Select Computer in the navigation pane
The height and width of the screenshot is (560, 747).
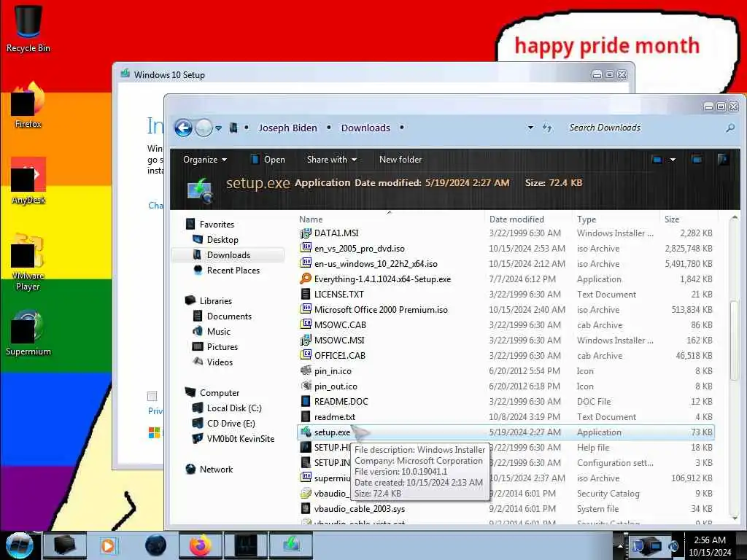pos(219,393)
